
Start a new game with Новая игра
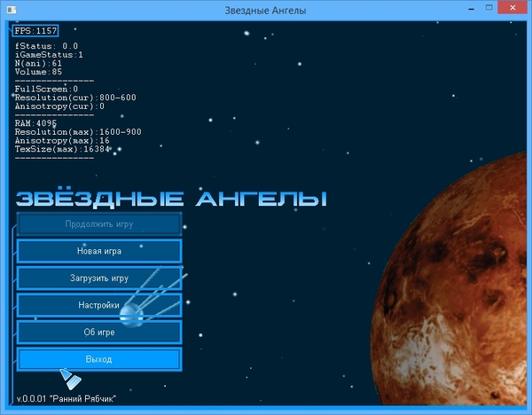(99, 251)
